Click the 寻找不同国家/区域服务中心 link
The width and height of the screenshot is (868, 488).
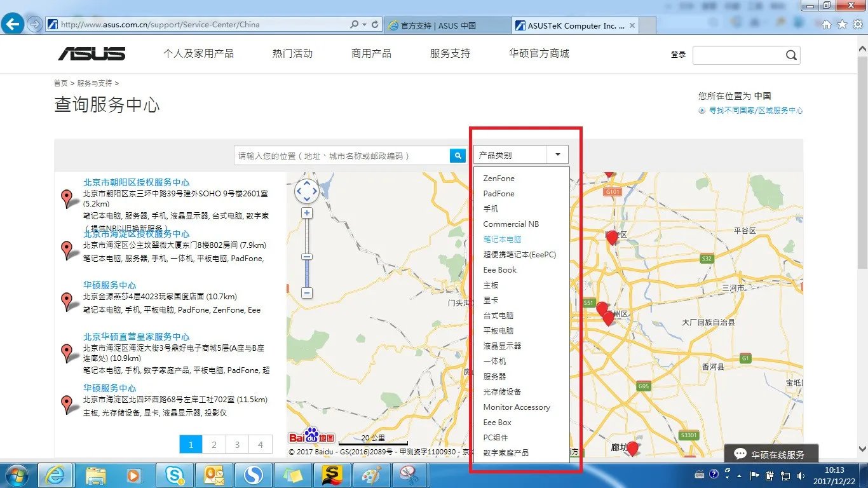(755, 110)
